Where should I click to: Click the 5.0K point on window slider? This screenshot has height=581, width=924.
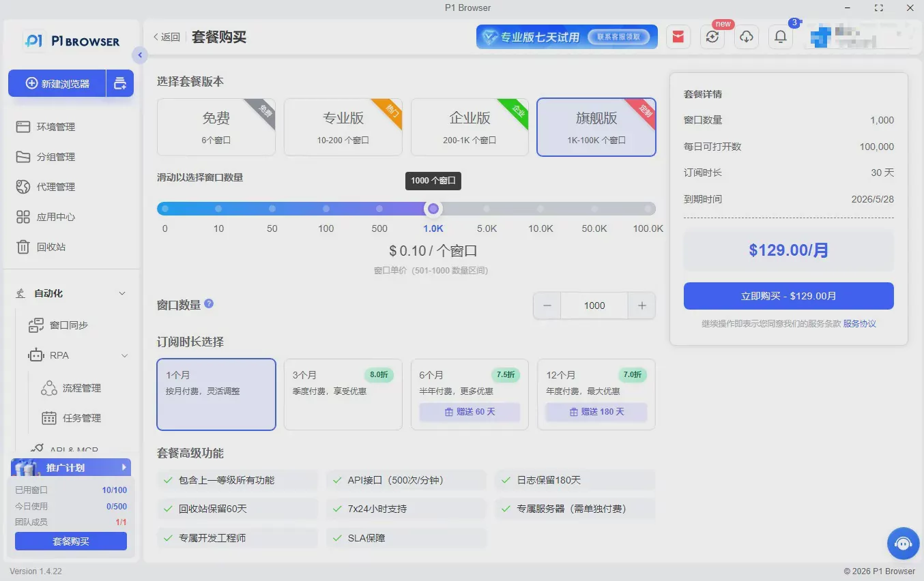tap(487, 209)
